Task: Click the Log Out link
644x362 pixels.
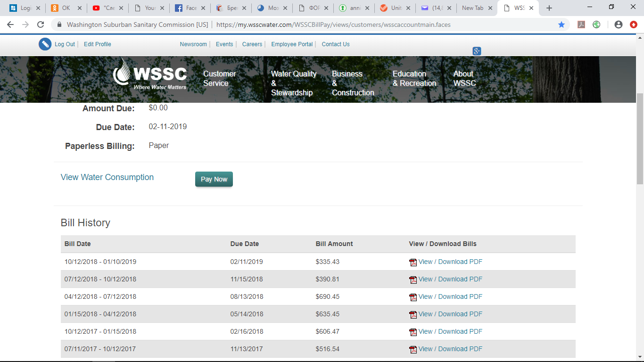Action: 65,44
